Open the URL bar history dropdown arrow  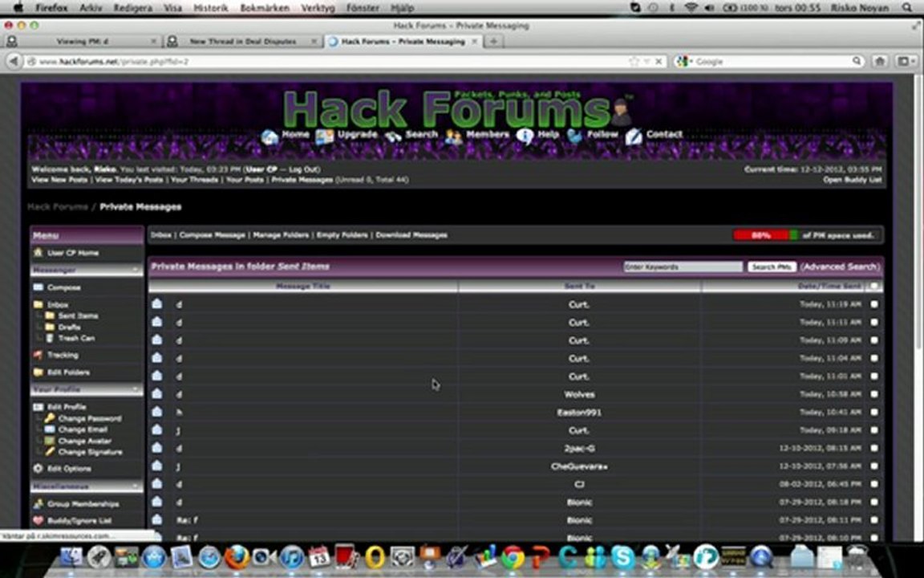[x=646, y=61]
